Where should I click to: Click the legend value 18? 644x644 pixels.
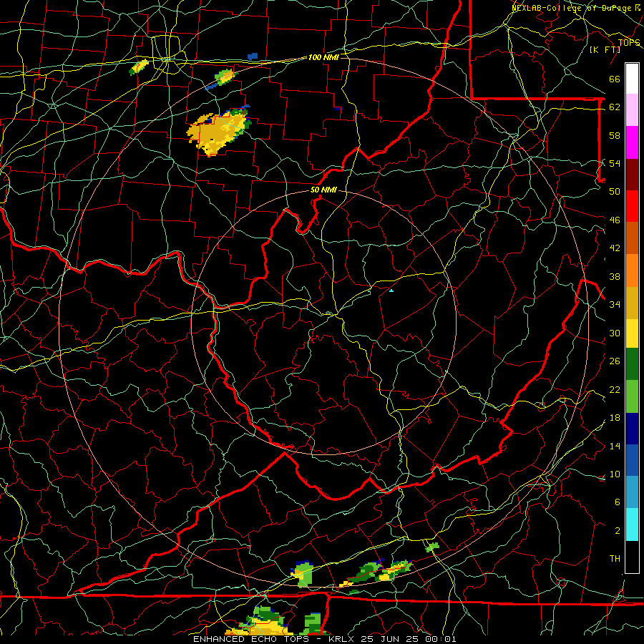point(615,418)
